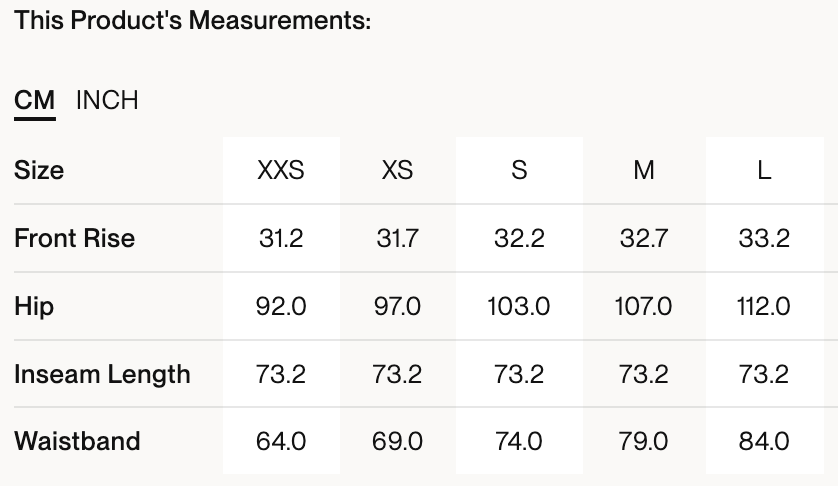Click the XXS size column header
Screen dimensions: 838x486
pyautogui.click(x=281, y=170)
